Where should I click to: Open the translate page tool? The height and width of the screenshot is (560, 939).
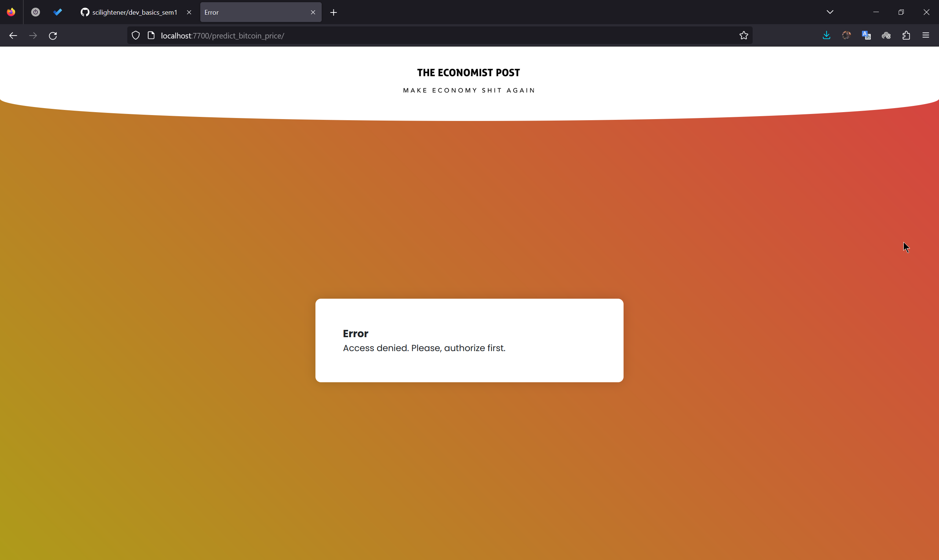[x=866, y=35]
